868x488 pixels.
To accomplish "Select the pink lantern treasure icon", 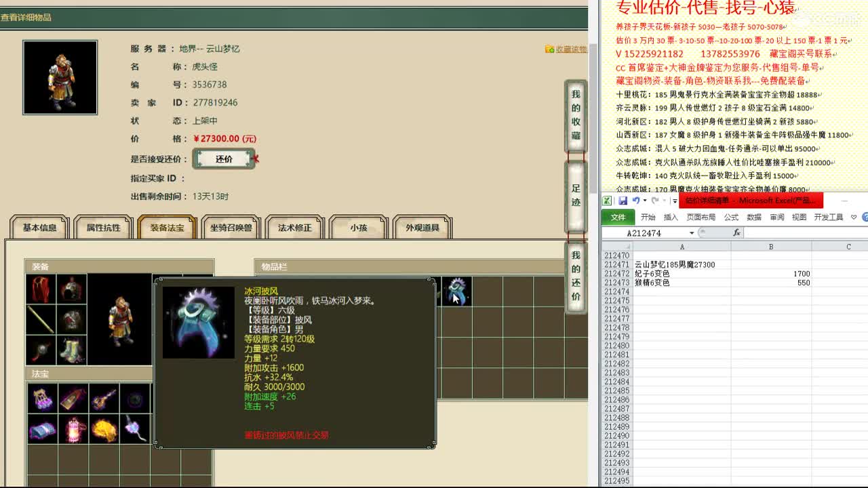I will [x=73, y=429].
